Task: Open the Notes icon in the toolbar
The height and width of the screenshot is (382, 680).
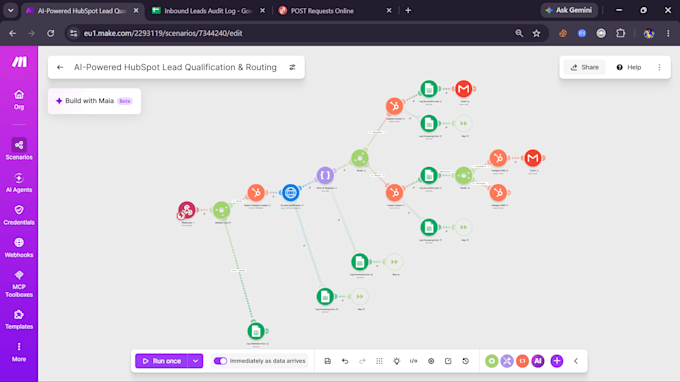Action: coord(448,361)
